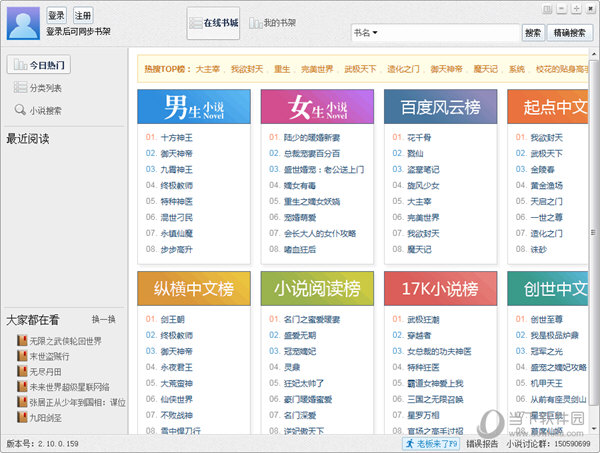Open book 末世盗贼行
Screen dimensions: 600x453
[49, 356]
